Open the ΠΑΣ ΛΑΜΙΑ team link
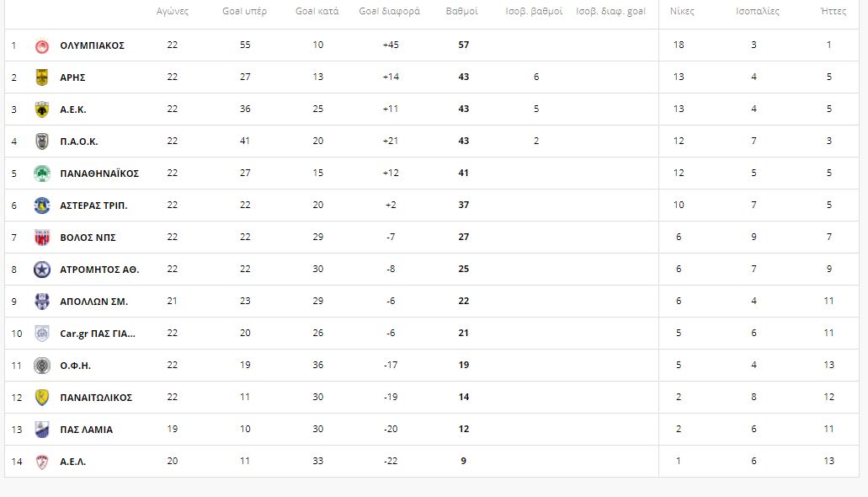The image size is (868, 497). tap(87, 430)
